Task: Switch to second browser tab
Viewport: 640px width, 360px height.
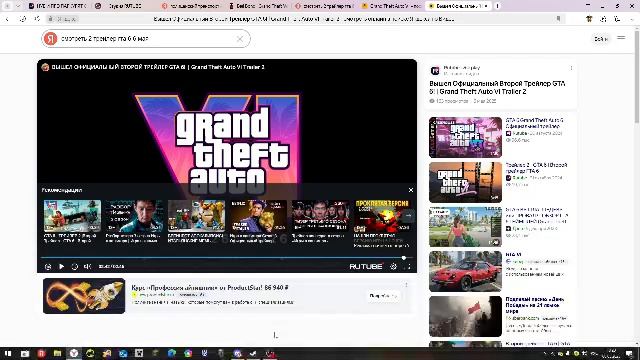Action: tap(124, 6)
